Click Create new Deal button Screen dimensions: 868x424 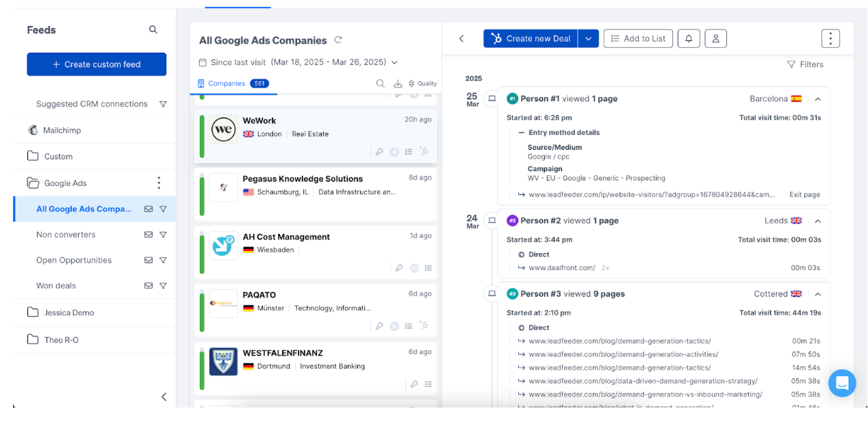click(531, 38)
